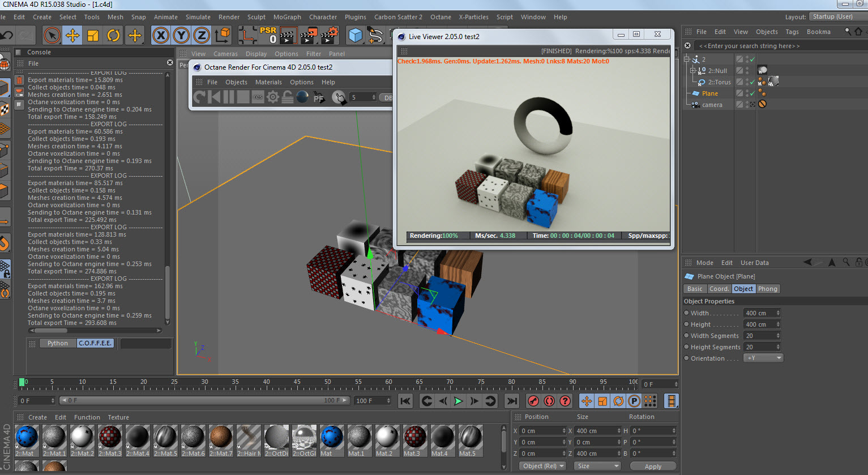Add a cube primitive object
The image size is (868, 475).
coord(356,36)
